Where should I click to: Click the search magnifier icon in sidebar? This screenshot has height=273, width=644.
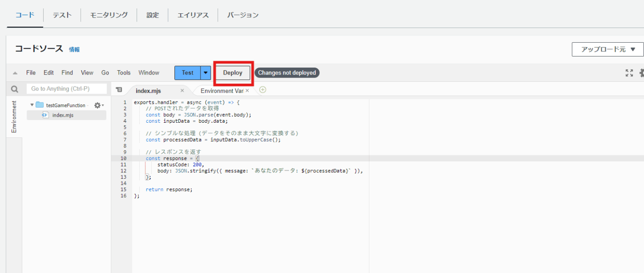[15, 89]
